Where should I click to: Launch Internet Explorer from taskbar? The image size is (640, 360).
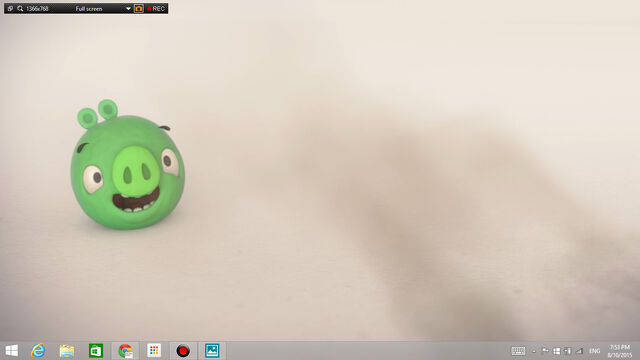(38, 351)
